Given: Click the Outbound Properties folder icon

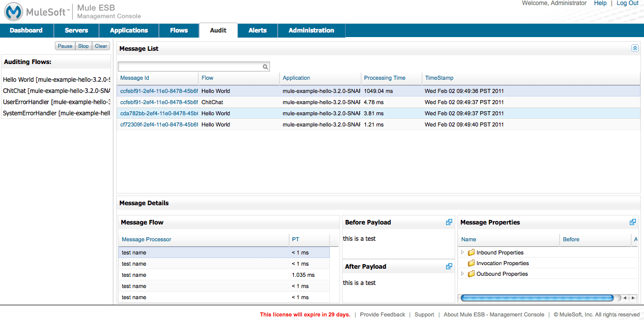Looking at the screenshot, I should coord(471,274).
